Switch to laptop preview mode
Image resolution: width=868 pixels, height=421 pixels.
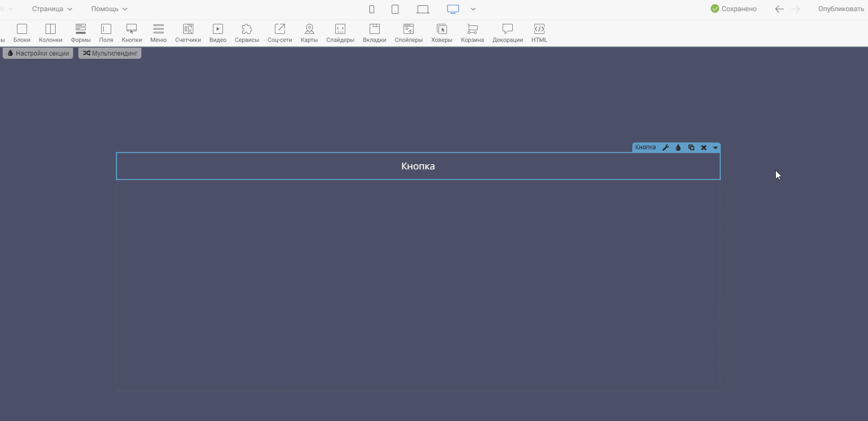click(423, 9)
